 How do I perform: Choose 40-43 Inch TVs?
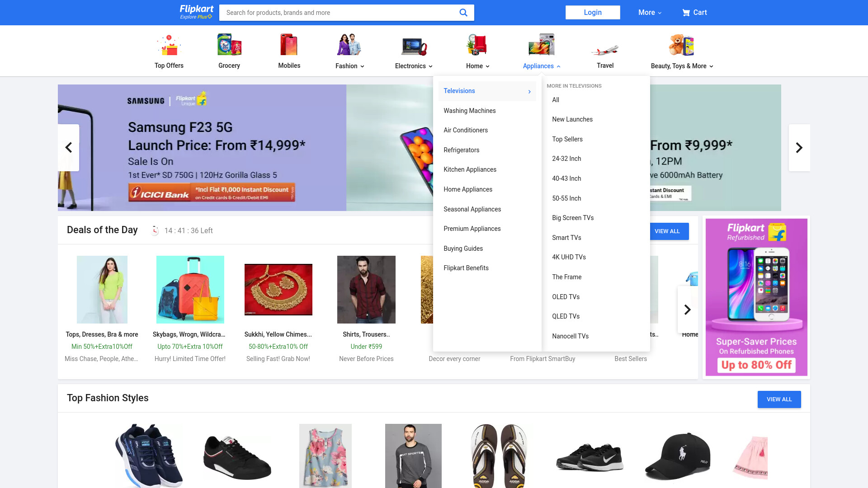coord(566,178)
